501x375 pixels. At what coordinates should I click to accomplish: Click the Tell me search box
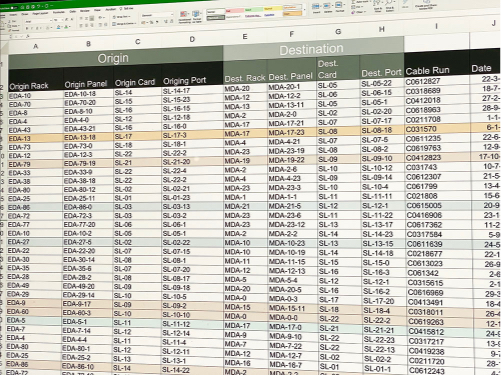pos(126,9)
